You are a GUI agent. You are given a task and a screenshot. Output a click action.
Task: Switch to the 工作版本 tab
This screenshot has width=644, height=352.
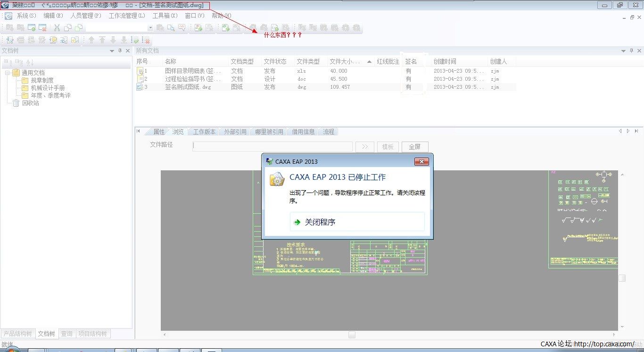coord(204,132)
